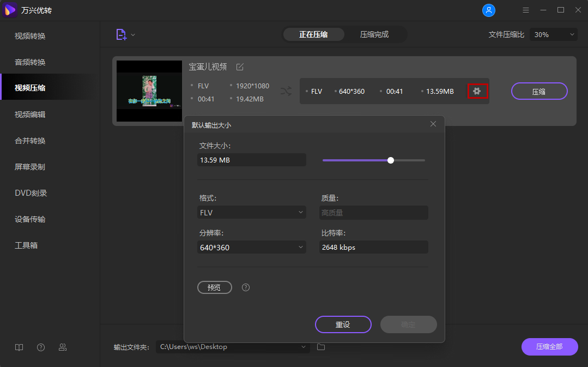Click the 预览 preview button
The height and width of the screenshot is (367, 588).
click(x=214, y=287)
